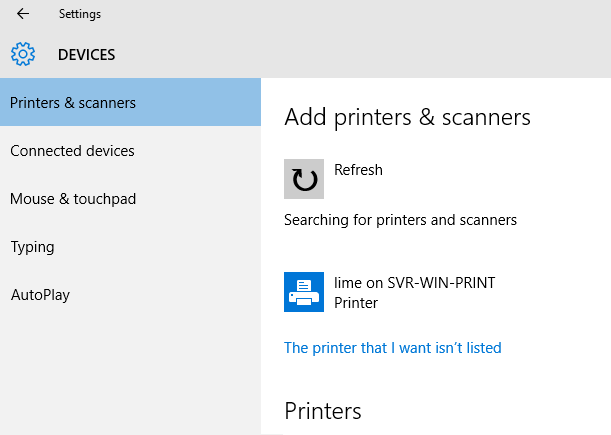Click the Searching for printers status text
The width and height of the screenshot is (611, 435).
click(x=400, y=219)
